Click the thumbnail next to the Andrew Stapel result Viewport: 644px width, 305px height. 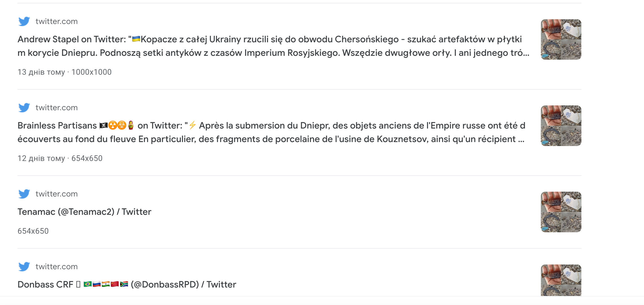(561, 39)
